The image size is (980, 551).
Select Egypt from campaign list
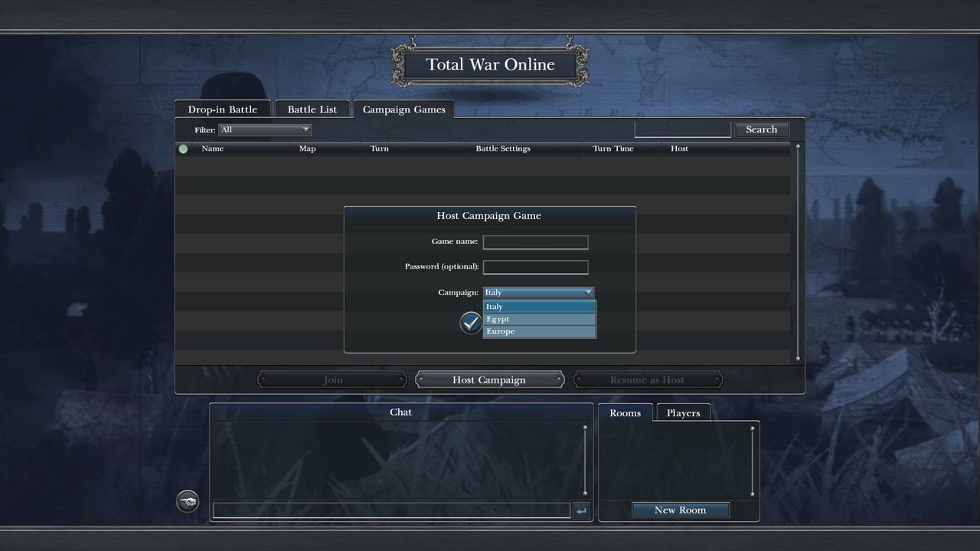[539, 319]
